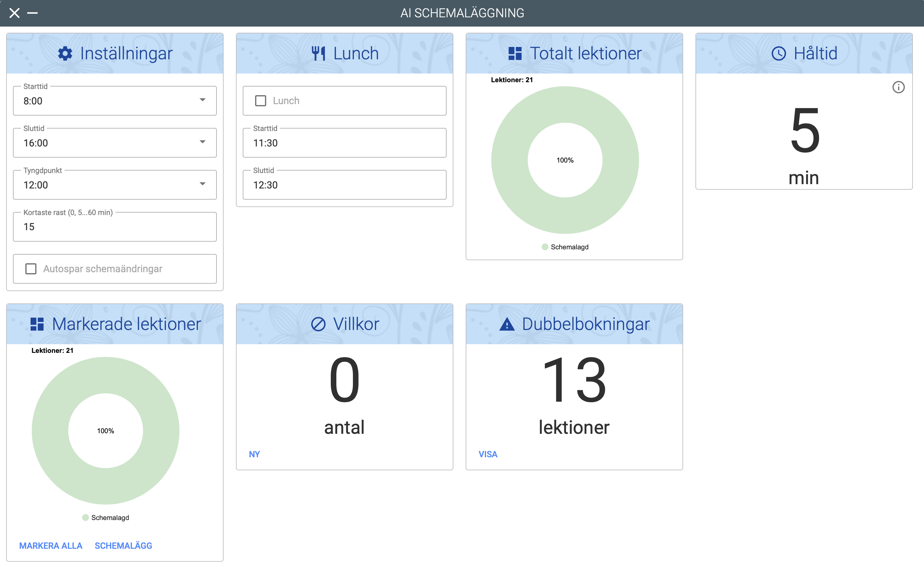Open the Sluttid 16:00 dropdown

pos(202,142)
